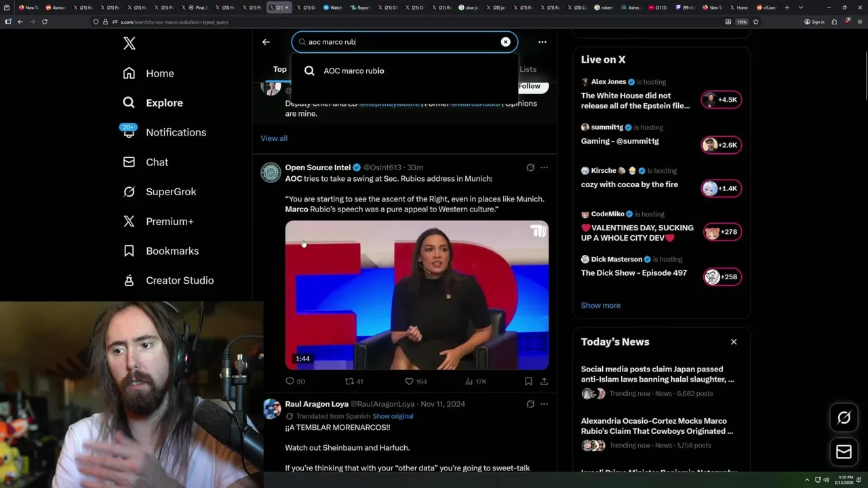The image size is (868, 488).
Task: Click View all people link
Action: click(x=274, y=138)
